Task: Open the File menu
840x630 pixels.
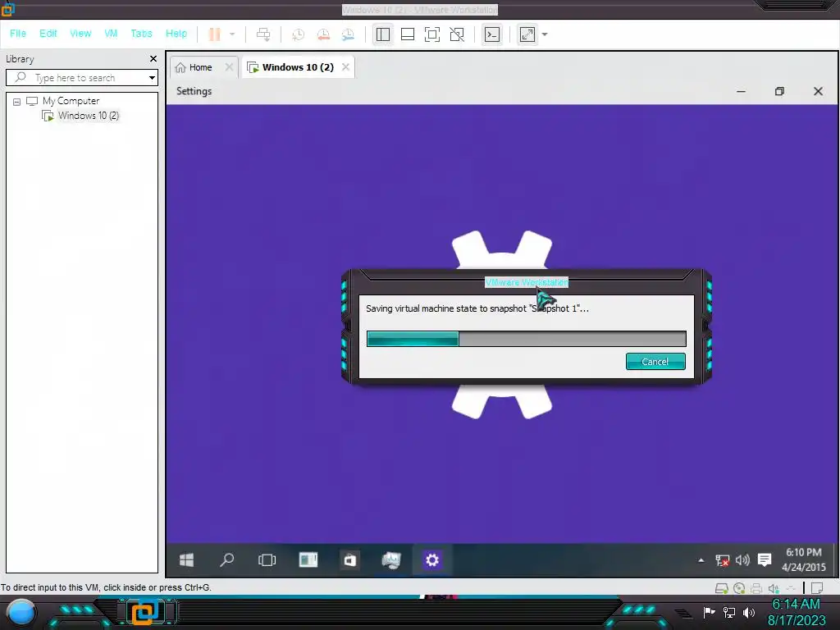Action: pos(18,33)
